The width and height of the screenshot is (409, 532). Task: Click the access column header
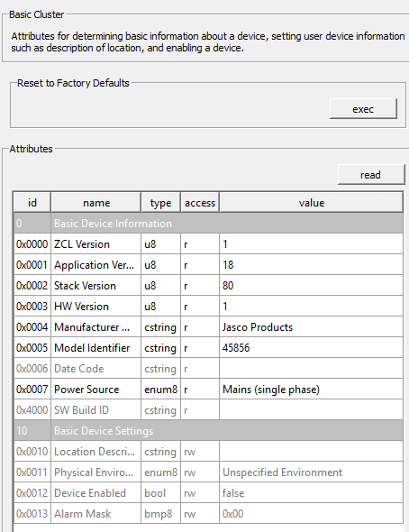point(200,203)
